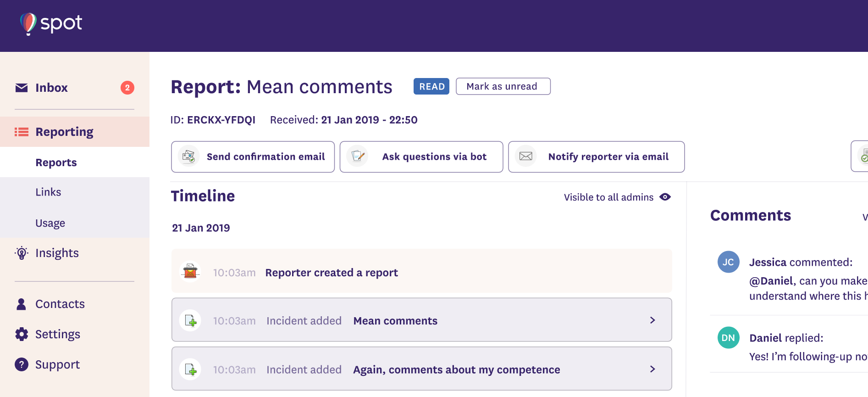Click the typewriter icon on report-created entry

coord(190,272)
